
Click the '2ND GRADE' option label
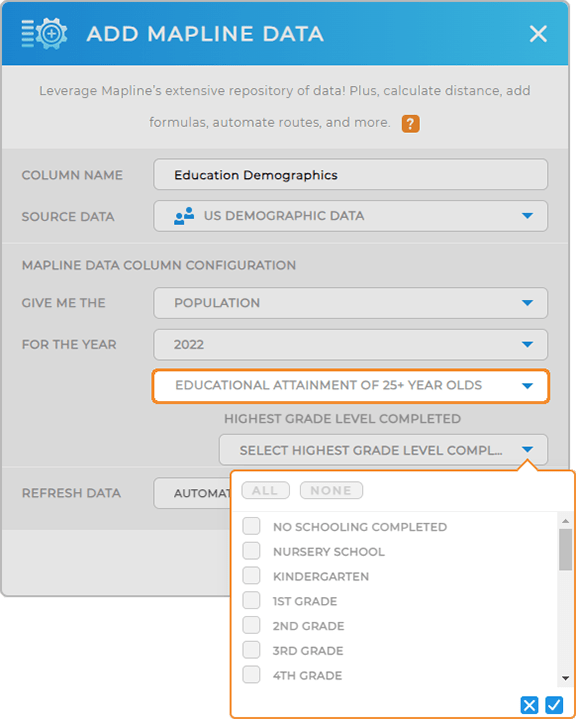coord(309,626)
